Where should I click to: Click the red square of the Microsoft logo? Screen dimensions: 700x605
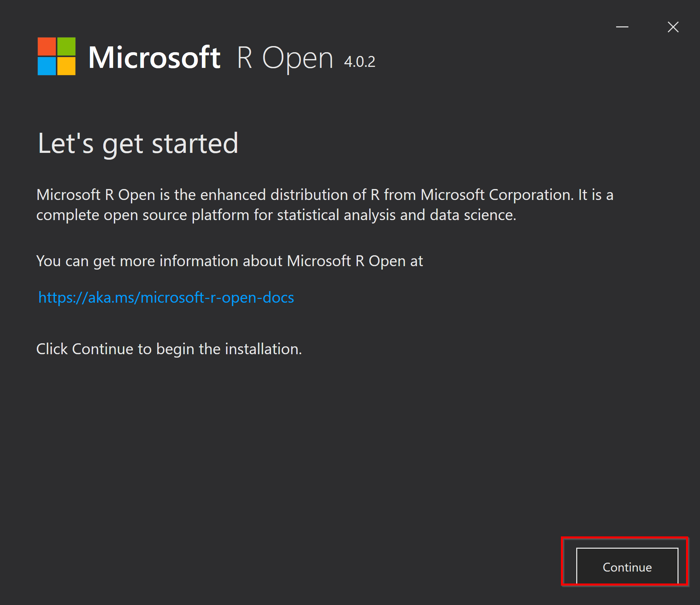(47, 46)
